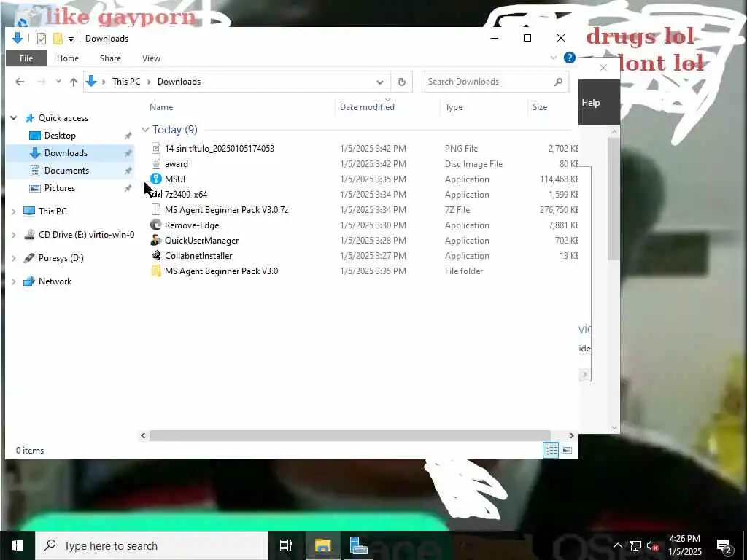Sort by the Date modified column header
Viewport: 747px width, 560px height.
click(368, 107)
